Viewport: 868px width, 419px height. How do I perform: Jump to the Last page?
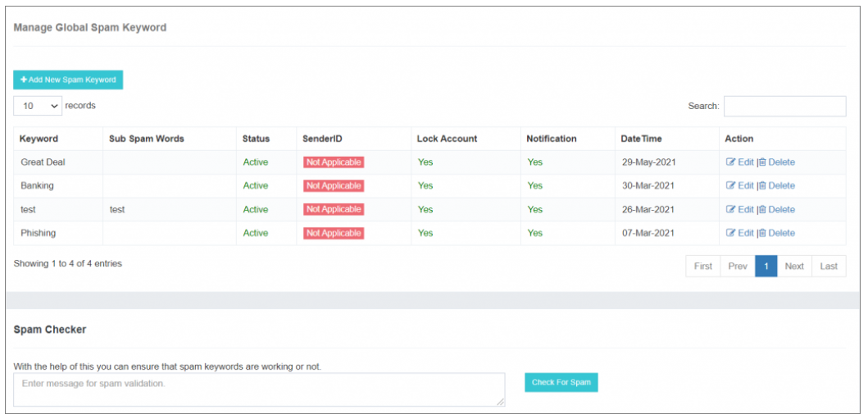click(829, 266)
